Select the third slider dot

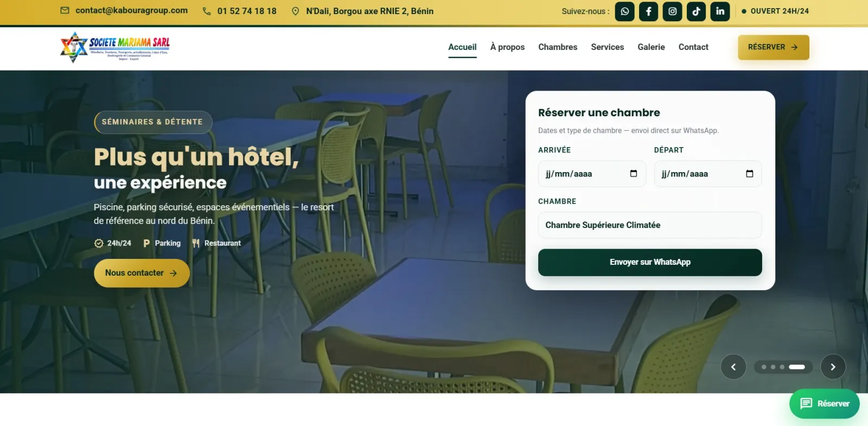[782, 367]
